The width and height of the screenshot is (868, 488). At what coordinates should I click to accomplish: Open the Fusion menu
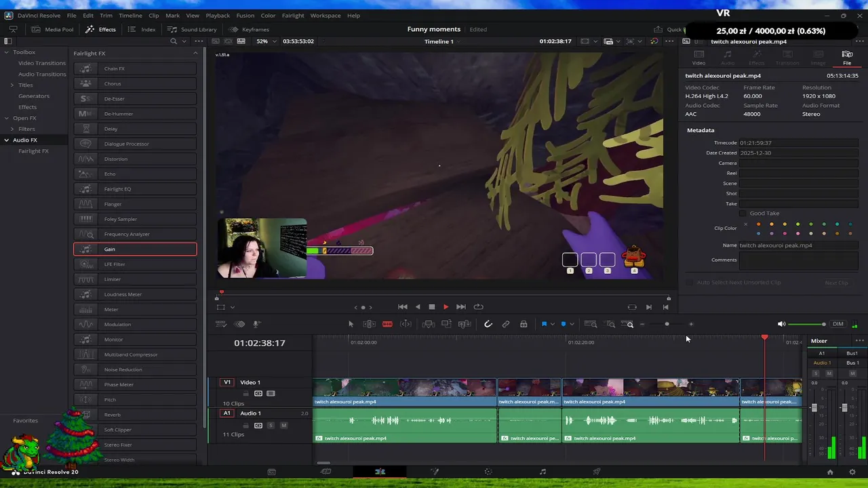pos(245,15)
